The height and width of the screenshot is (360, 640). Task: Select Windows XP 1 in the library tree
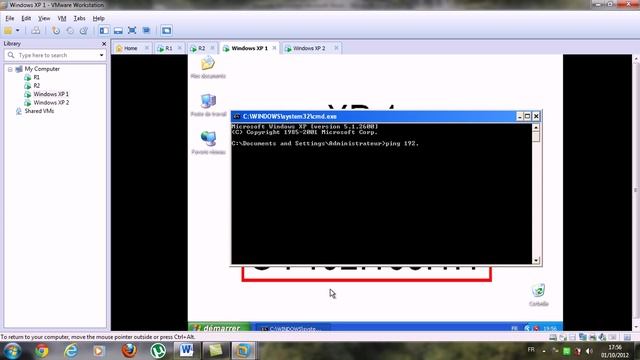tap(51, 94)
